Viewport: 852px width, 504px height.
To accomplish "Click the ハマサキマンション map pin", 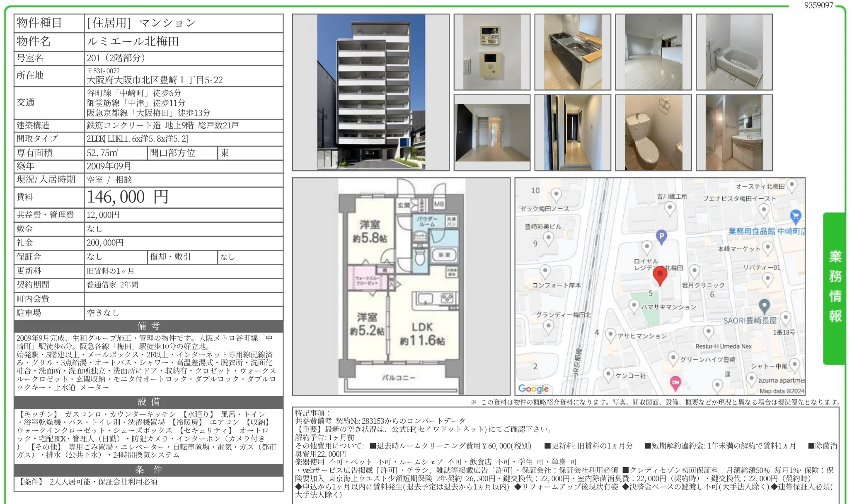I will (634, 306).
